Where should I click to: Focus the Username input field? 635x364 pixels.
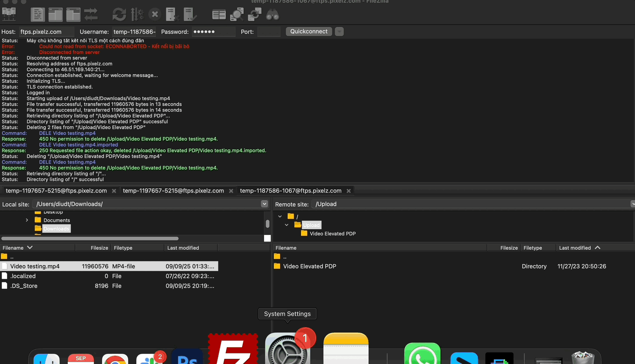click(134, 32)
